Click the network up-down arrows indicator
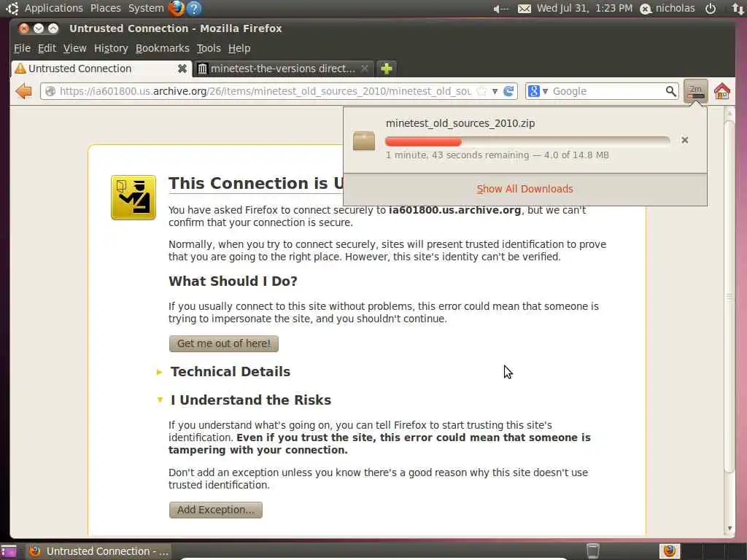This screenshot has width=747, height=560. point(738,9)
